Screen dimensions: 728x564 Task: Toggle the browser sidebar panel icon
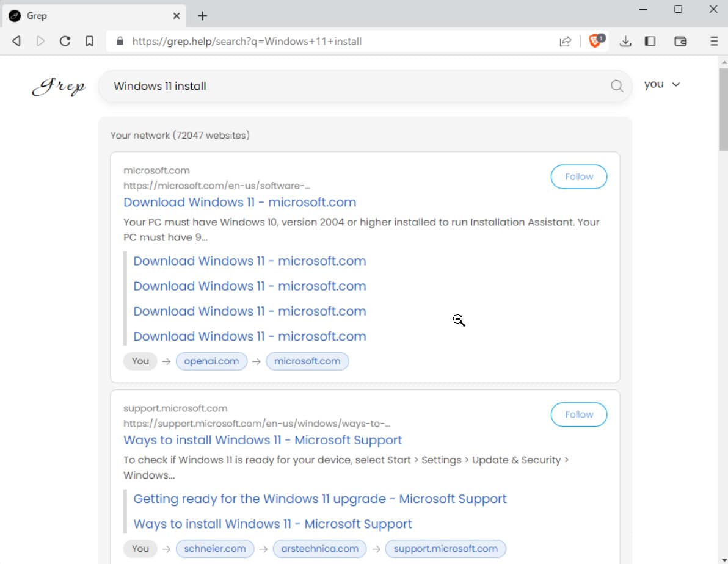point(650,41)
